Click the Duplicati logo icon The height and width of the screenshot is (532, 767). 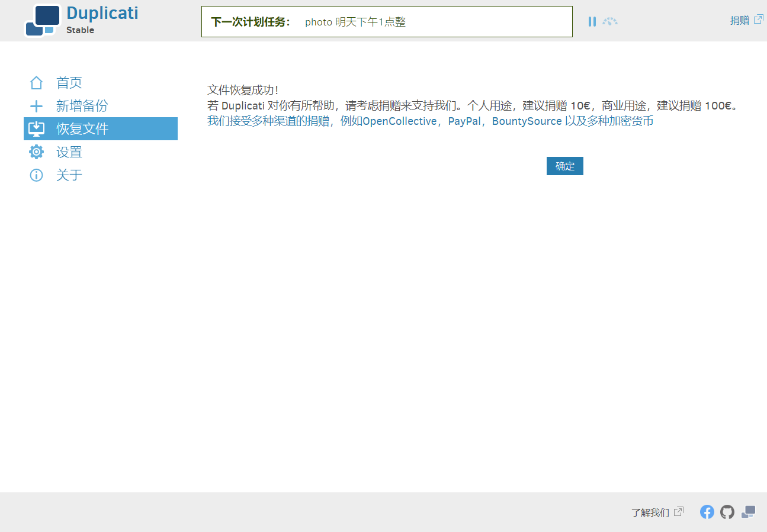pyautogui.click(x=43, y=20)
